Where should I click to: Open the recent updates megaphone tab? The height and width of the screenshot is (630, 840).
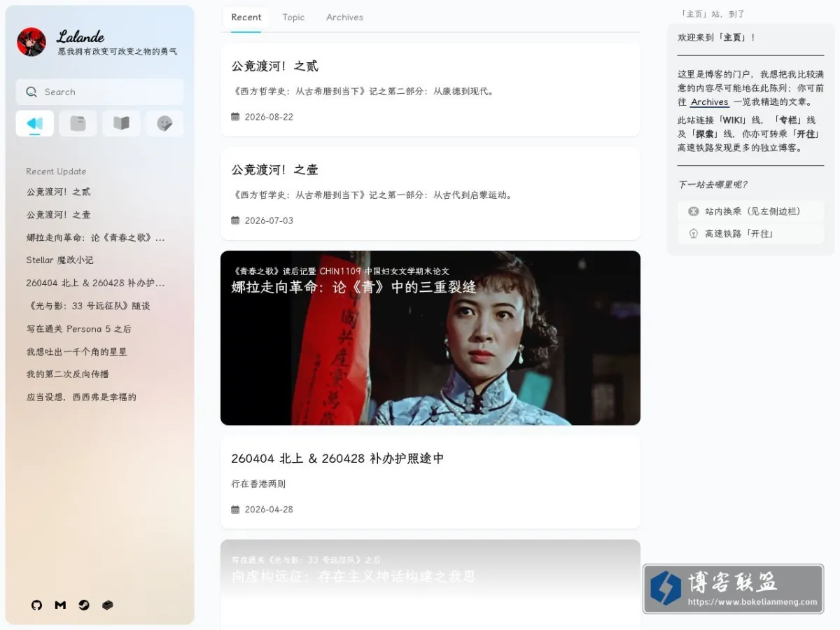(35, 124)
